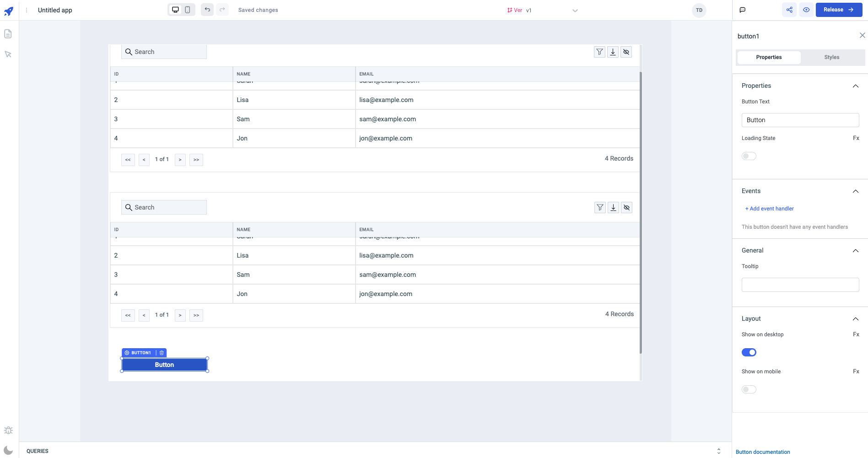Enable the Loading State toggle
Viewport: 868px width, 458px height.
749,156
